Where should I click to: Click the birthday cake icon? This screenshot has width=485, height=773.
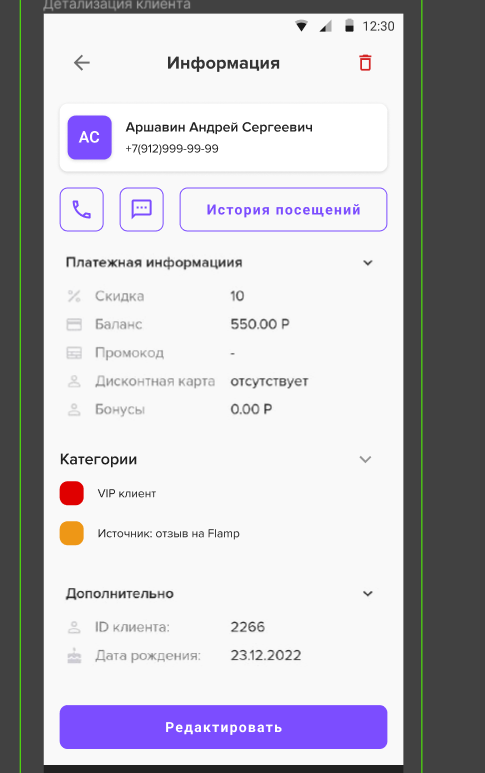[74, 655]
